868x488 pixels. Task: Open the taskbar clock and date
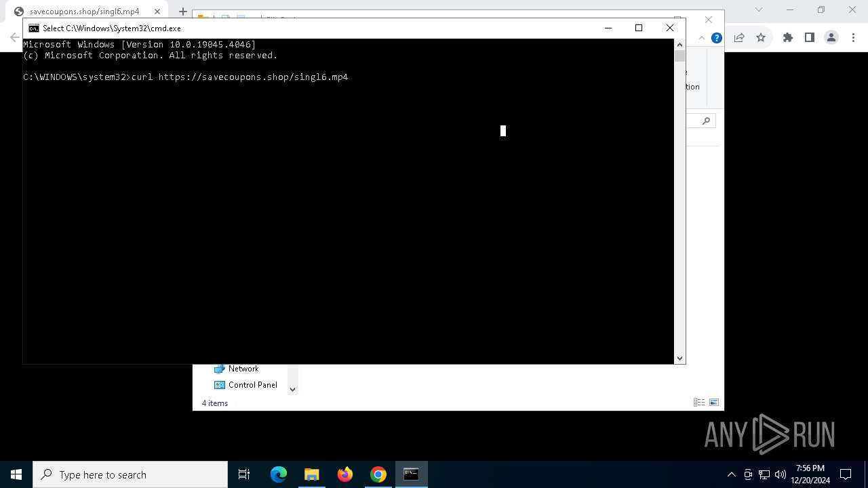(x=810, y=474)
